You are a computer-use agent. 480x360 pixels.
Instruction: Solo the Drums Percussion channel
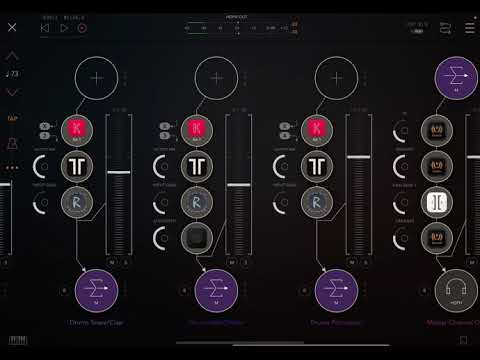[x=366, y=262]
